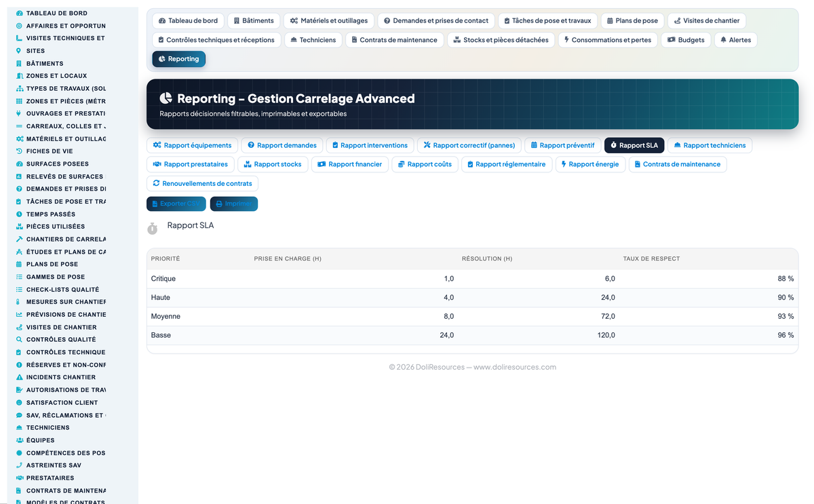
Task: Click the Renouvellements de contrats refresh icon
Action: point(156,183)
